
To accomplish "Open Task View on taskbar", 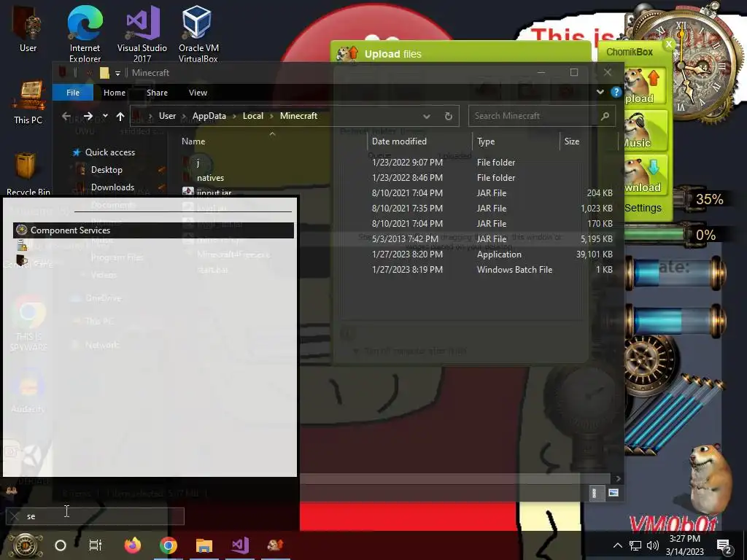I will pyautogui.click(x=96, y=545).
